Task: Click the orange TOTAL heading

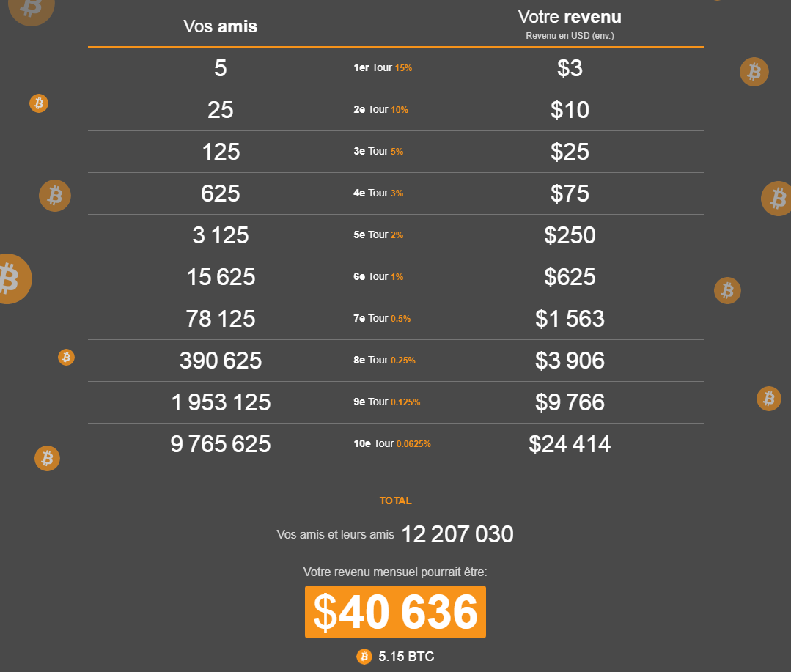Action: [x=395, y=501]
